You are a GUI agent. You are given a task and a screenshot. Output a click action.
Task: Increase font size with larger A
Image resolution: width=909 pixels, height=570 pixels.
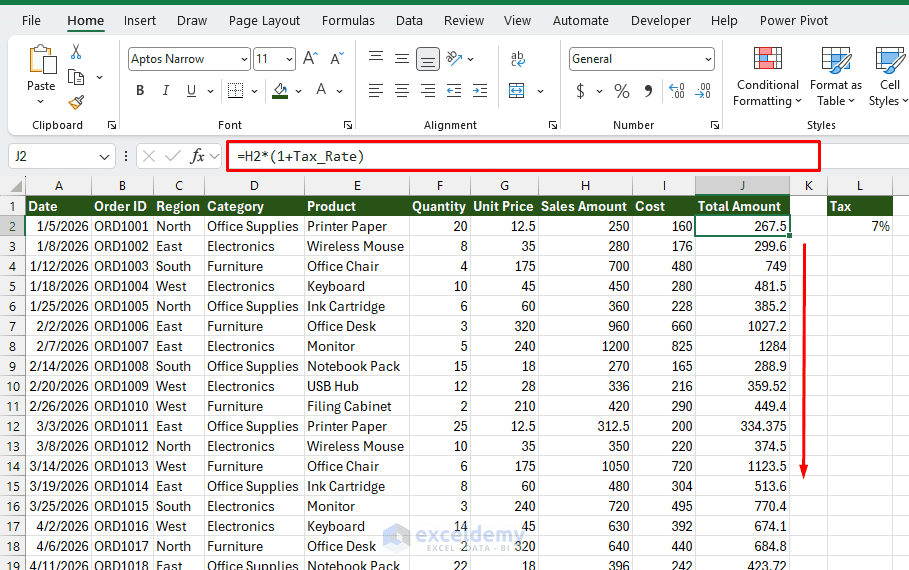pos(311,59)
